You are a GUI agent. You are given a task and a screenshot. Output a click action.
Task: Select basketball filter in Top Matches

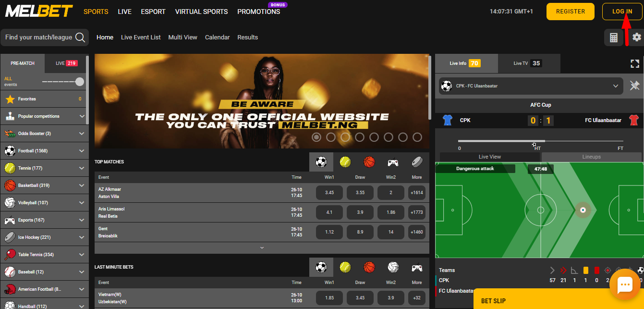coord(369,162)
